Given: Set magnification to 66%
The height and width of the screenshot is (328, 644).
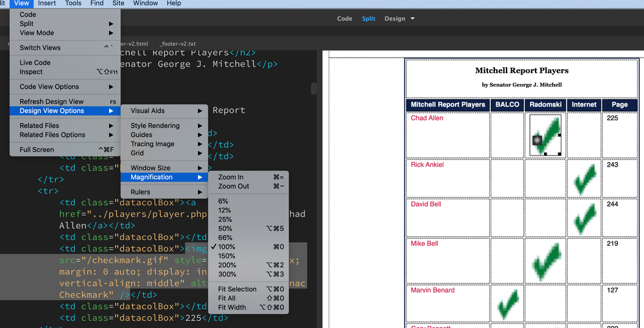Looking at the screenshot, I should (x=248, y=238).
